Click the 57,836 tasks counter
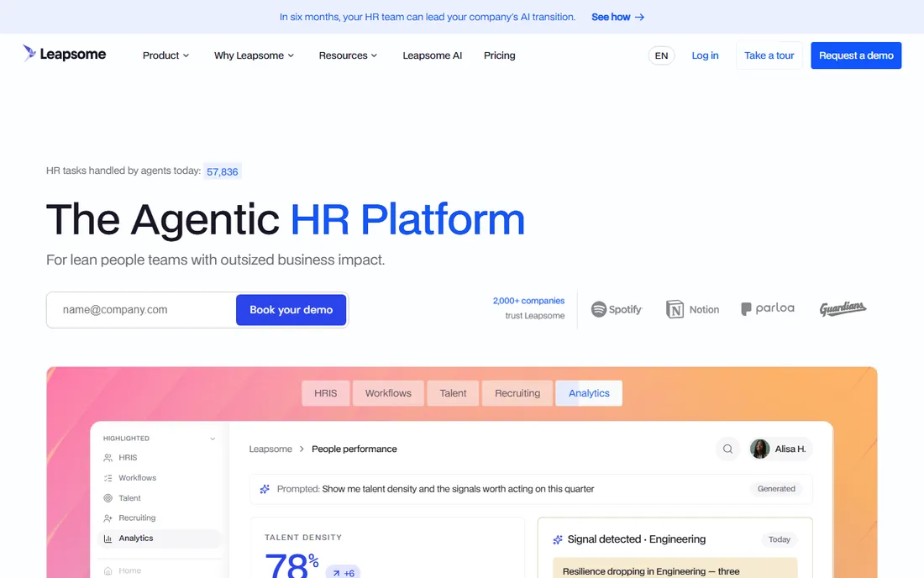The image size is (924, 578). pyautogui.click(x=222, y=171)
